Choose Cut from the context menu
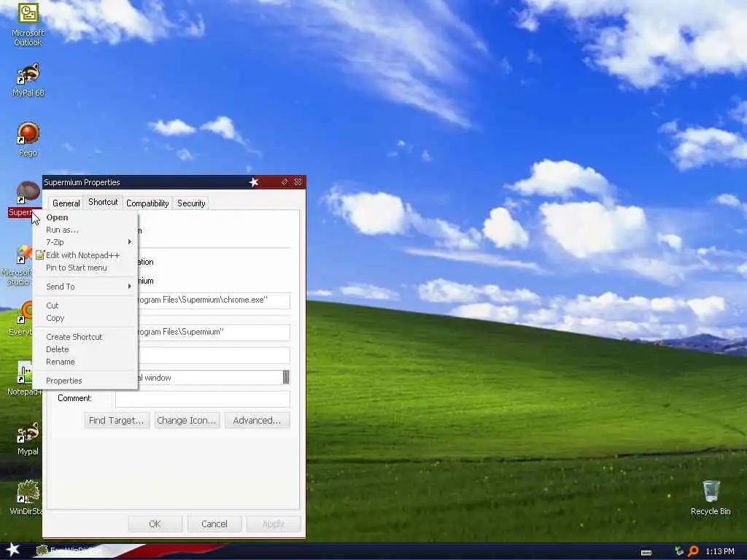 point(85,306)
